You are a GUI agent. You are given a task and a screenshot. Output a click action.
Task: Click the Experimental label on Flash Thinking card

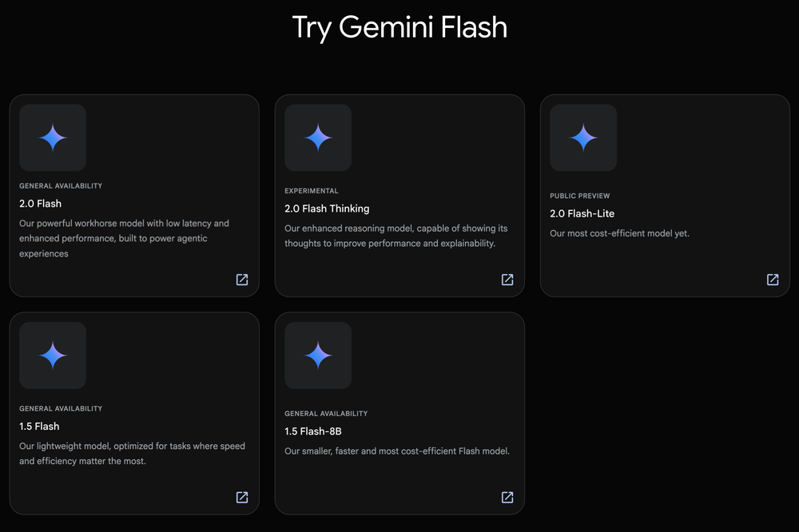pos(312,191)
